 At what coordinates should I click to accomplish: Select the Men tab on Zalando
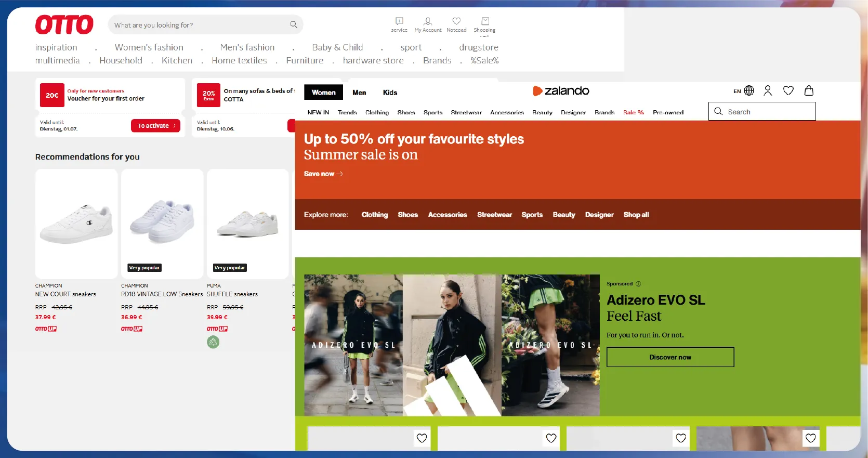pyautogui.click(x=359, y=93)
